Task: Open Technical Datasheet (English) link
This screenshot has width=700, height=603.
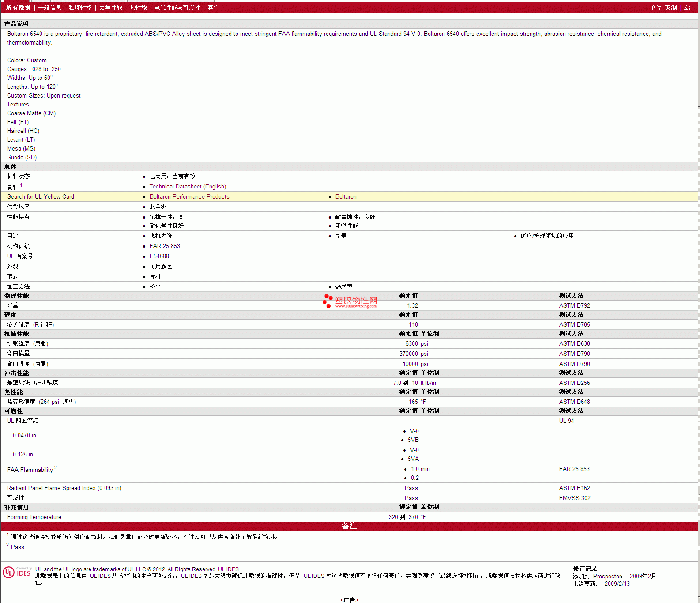Action: [x=188, y=187]
